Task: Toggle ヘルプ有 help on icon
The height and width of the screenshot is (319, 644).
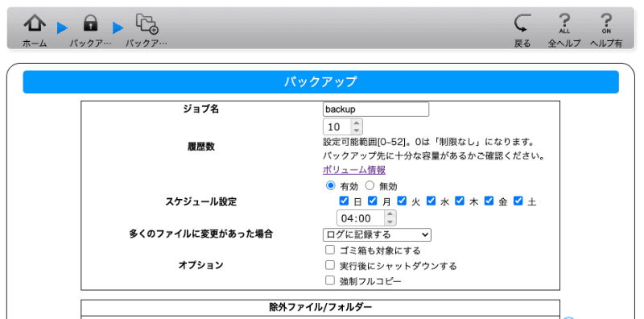Action: click(606, 23)
